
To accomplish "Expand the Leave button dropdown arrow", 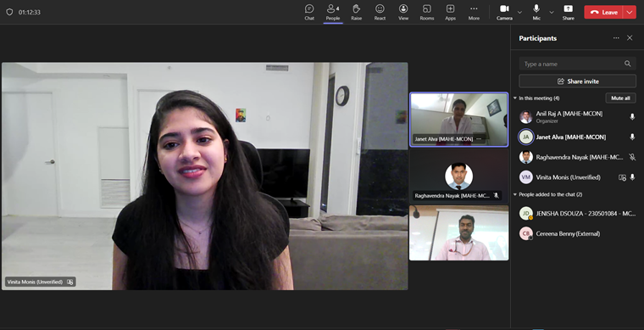I will [630, 13].
